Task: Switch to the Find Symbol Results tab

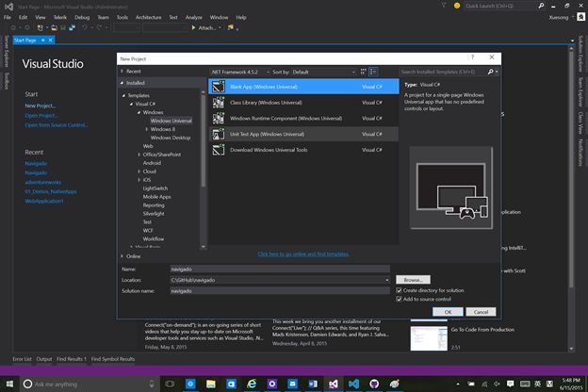Action: tap(113, 359)
